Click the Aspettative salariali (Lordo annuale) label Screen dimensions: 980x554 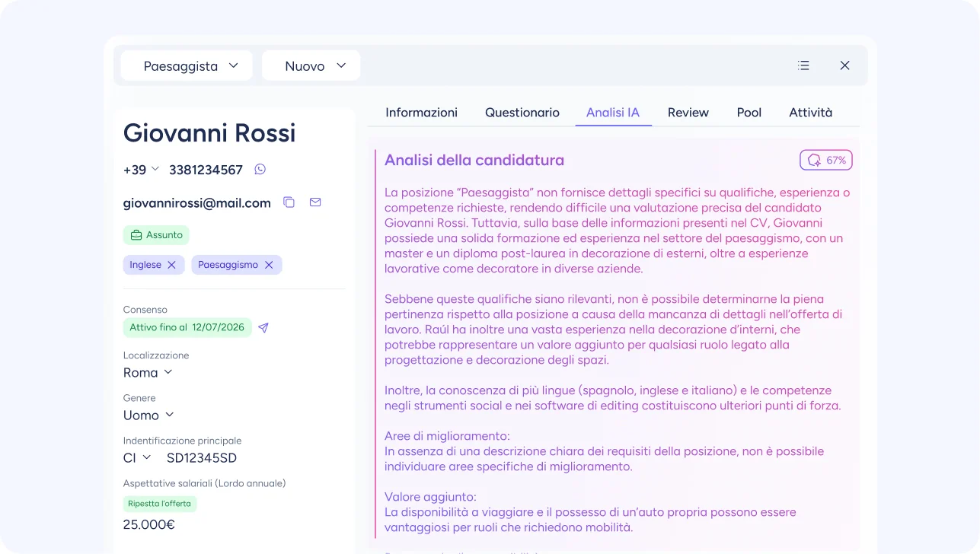[x=205, y=483]
